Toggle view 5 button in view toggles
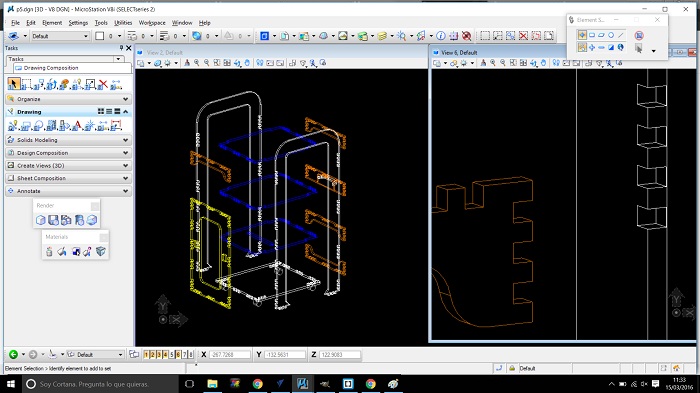 point(172,355)
